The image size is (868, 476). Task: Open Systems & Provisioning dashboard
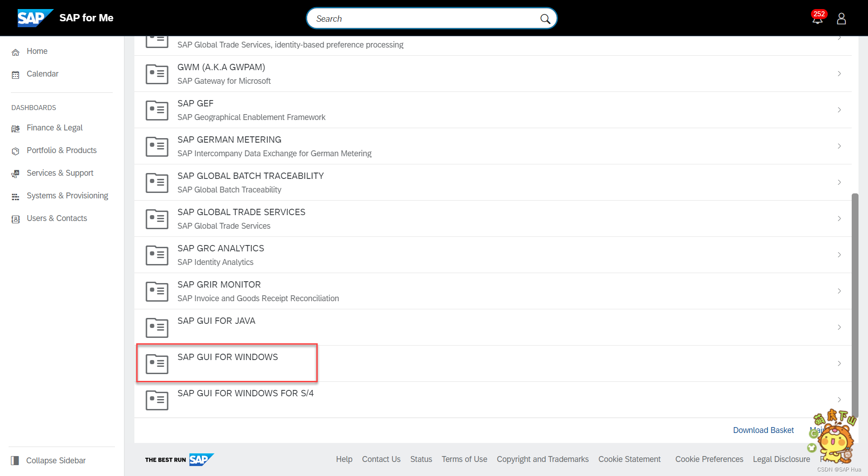tap(67, 196)
